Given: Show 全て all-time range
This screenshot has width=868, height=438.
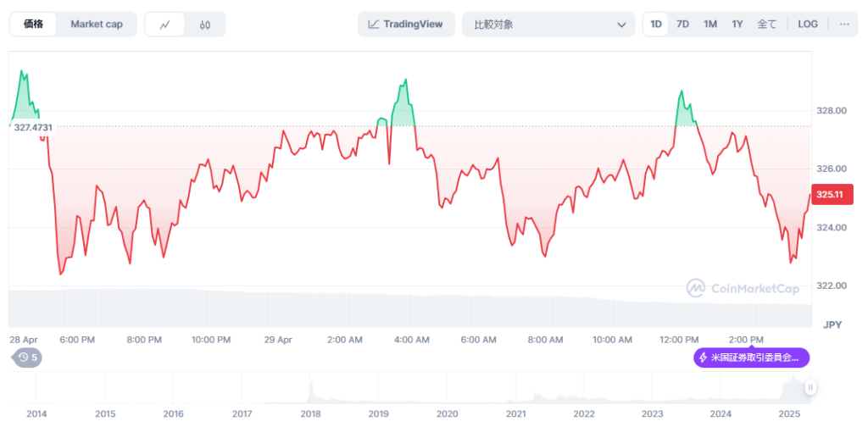Looking at the screenshot, I should [x=766, y=25].
